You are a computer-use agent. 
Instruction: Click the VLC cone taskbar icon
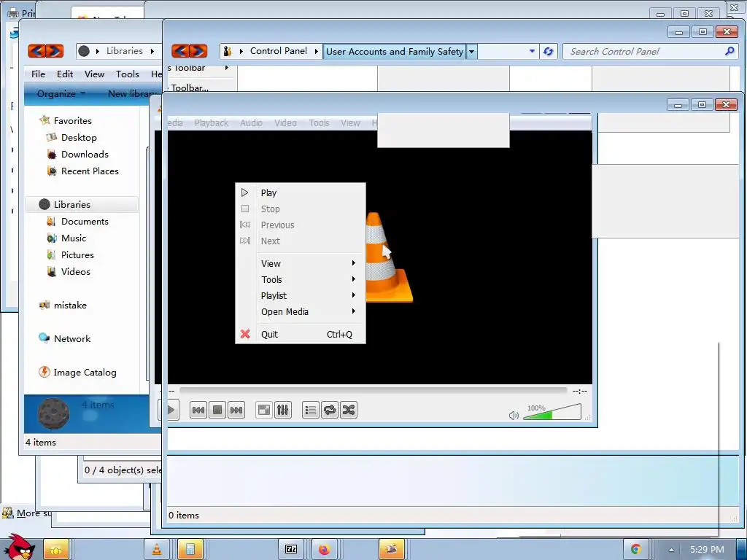[157, 550]
